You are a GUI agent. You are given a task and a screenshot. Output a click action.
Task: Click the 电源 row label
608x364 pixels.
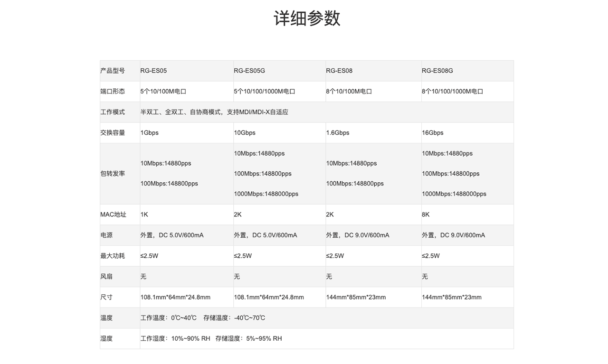point(106,235)
